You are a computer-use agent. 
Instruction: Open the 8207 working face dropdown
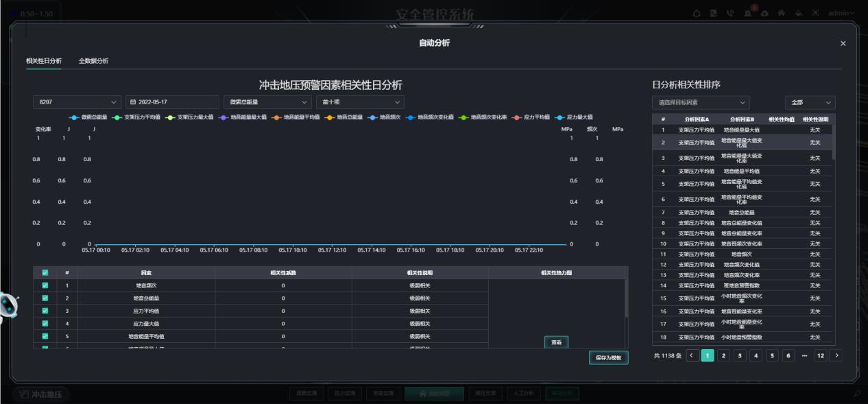click(x=77, y=102)
